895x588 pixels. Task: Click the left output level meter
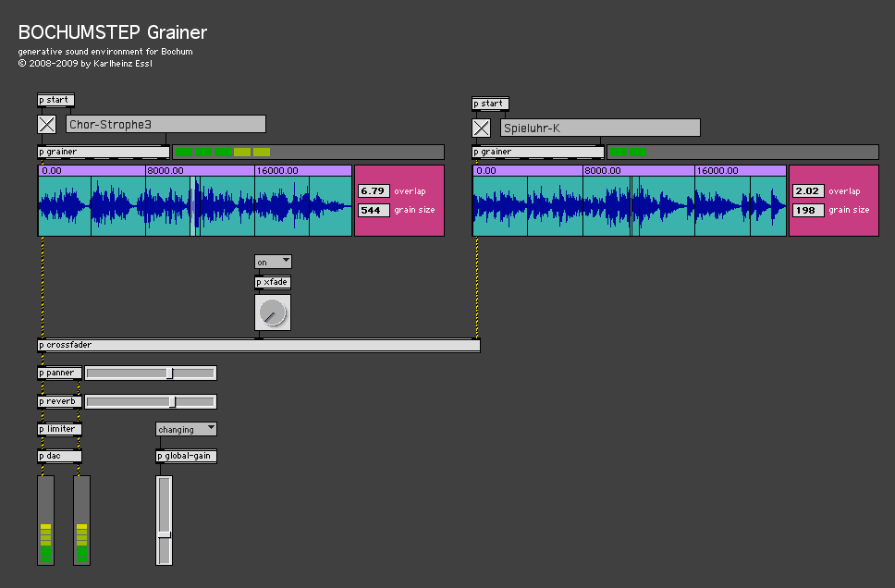coord(45,520)
